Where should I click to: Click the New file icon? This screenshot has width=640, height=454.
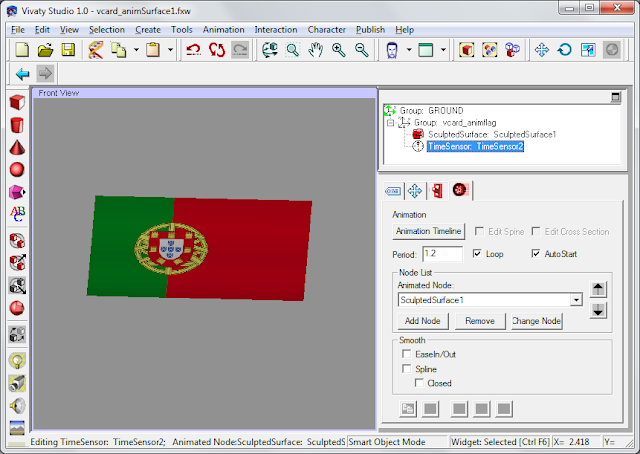pyautogui.click(x=22, y=50)
